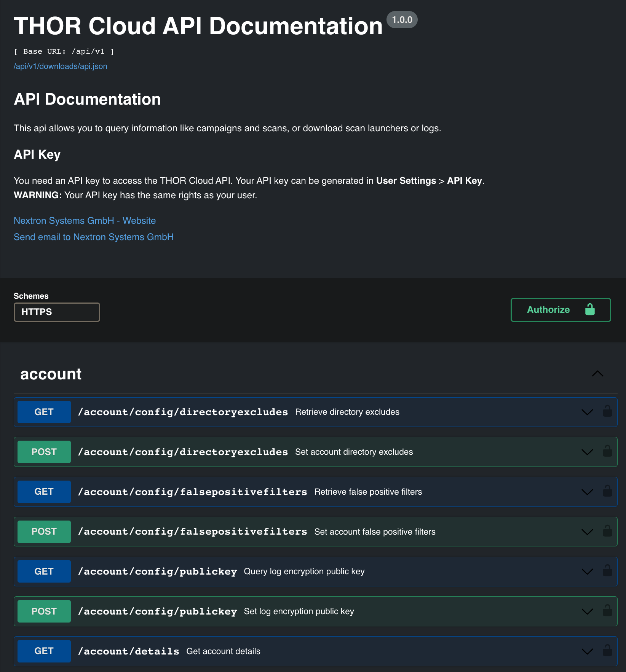Open the /api/v1/downloads/api.json link
Viewport: 626px width, 672px height.
pyautogui.click(x=61, y=66)
